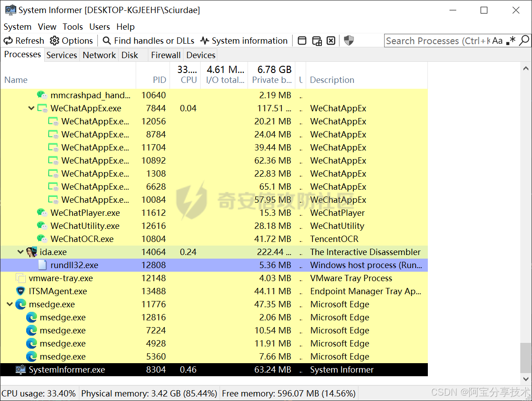Sort by the CPU column header

[x=184, y=75]
